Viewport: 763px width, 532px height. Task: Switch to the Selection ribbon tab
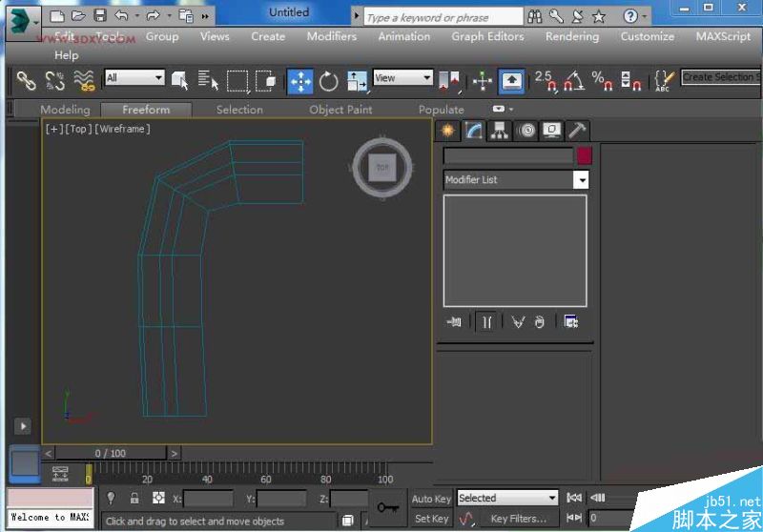coord(239,110)
